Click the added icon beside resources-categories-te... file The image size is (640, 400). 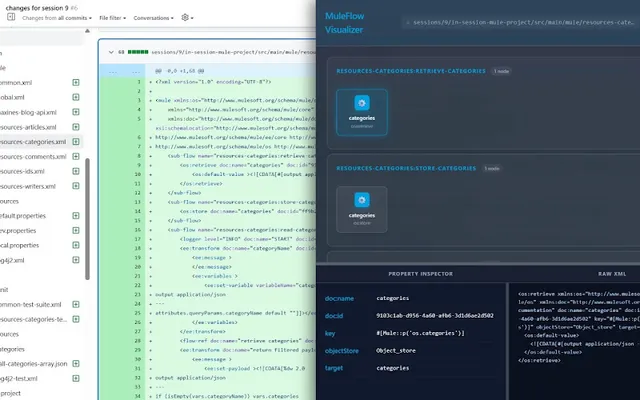pyautogui.click(x=76, y=319)
